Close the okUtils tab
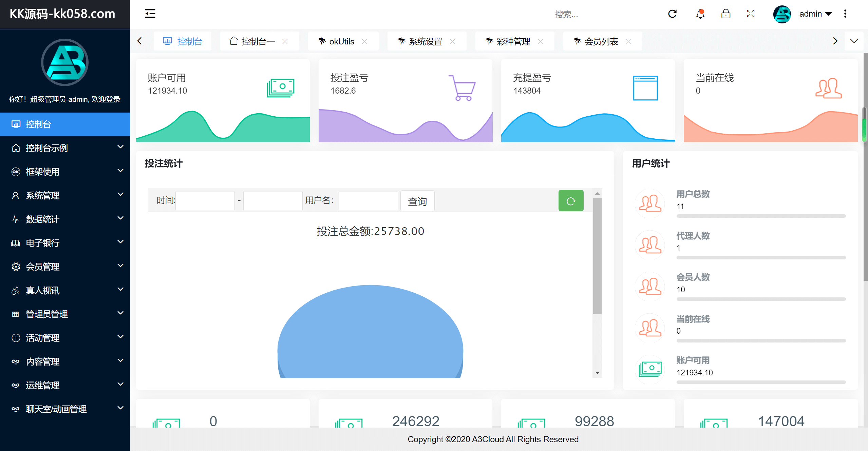This screenshot has width=868, height=451. tap(364, 41)
